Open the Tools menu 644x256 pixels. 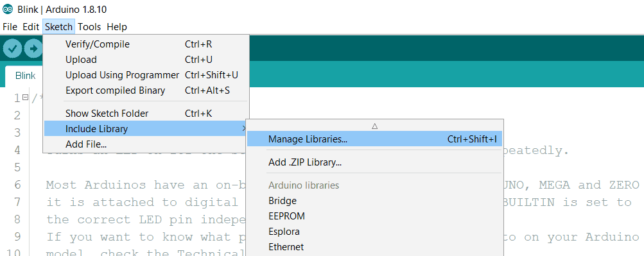(89, 27)
